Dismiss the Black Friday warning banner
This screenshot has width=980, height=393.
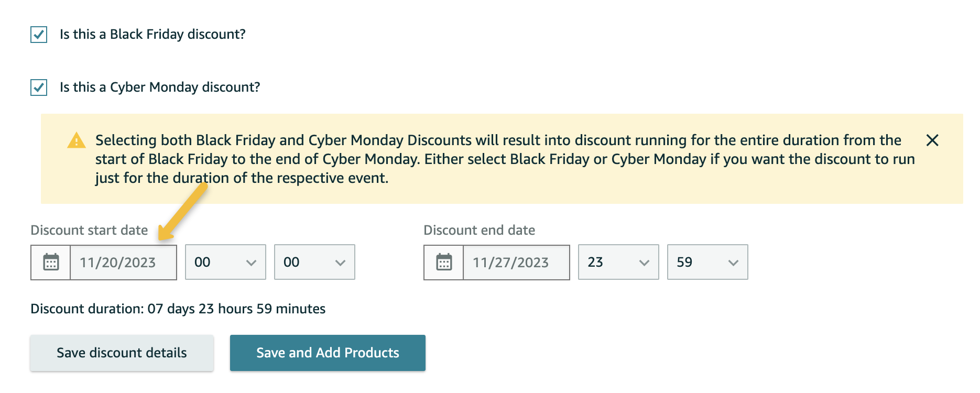click(932, 140)
